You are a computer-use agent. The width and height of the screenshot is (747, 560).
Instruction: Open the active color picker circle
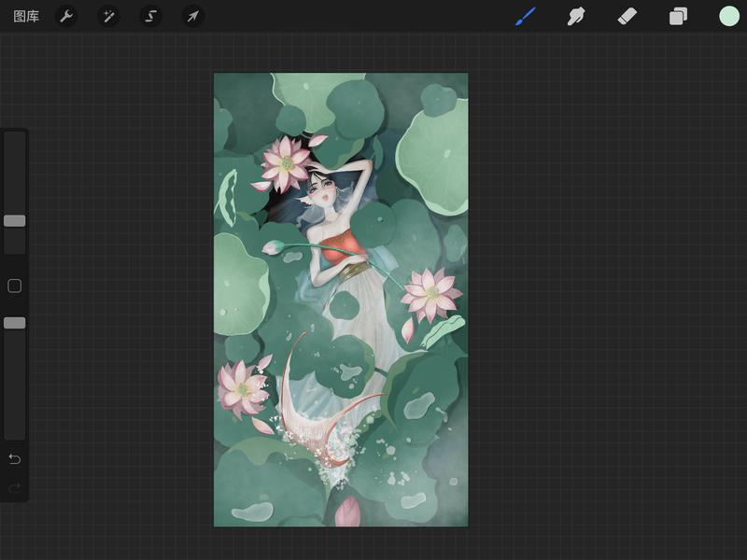tap(729, 16)
